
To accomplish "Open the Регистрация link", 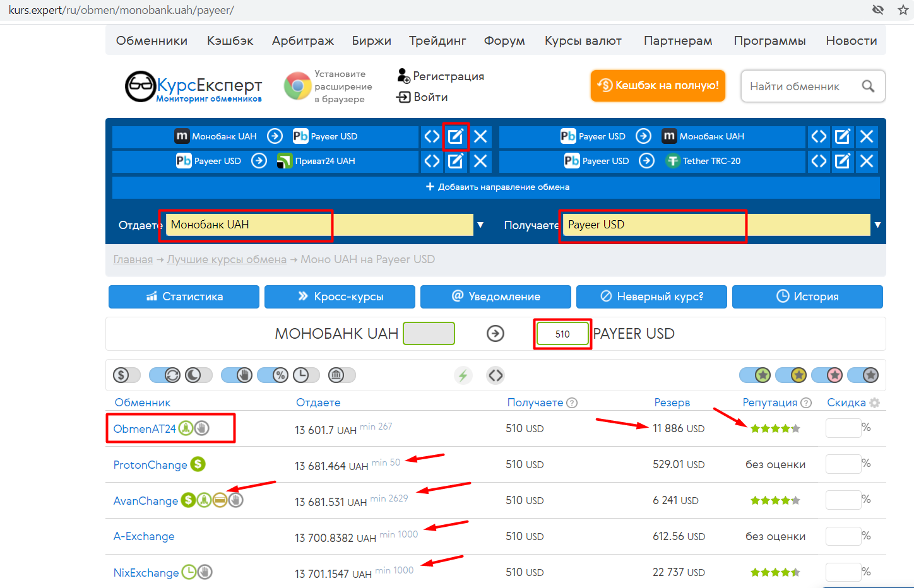I will click(x=441, y=76).
